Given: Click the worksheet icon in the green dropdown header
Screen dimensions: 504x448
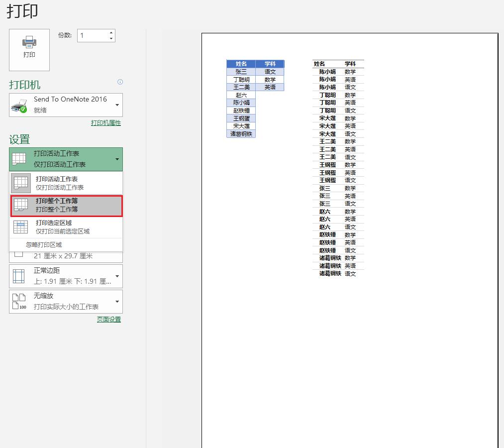Looking at the screenshot, I should pos(19,159).
